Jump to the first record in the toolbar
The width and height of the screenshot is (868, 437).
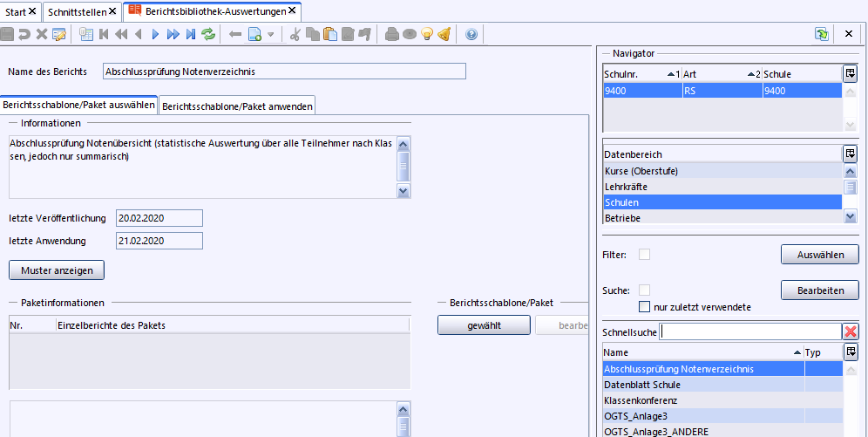click(x=104, y=34)
